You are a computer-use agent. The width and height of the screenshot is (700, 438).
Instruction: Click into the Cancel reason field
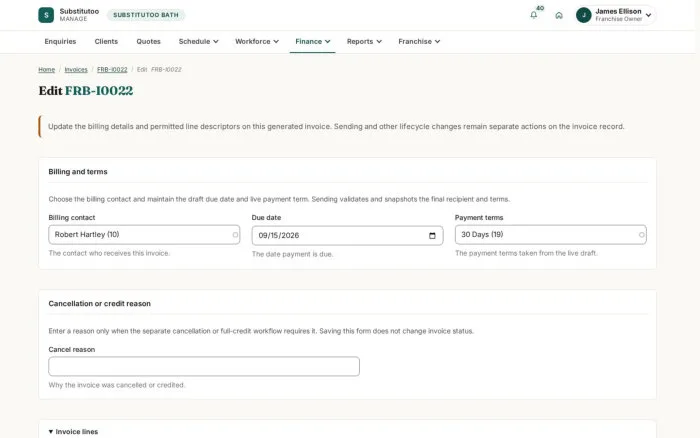pyautogui.click(x=204, y=366)
